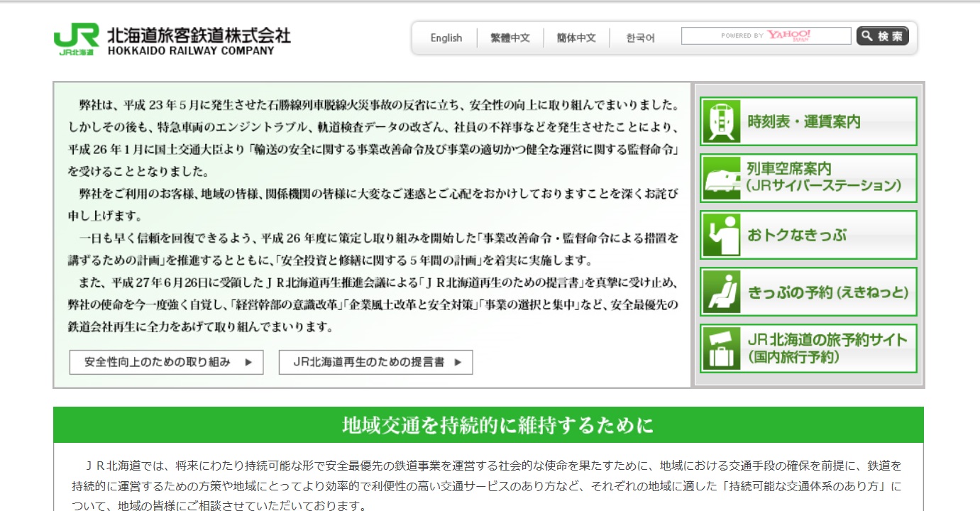Click the seated passenger icon for ticket reservation
The height and width of the screenshot is (511, 980).
(x=721, y=292)
